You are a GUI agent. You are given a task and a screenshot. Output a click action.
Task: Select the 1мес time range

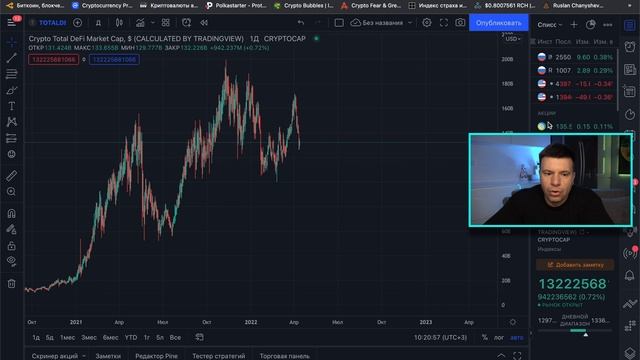(x=67, y=338)
